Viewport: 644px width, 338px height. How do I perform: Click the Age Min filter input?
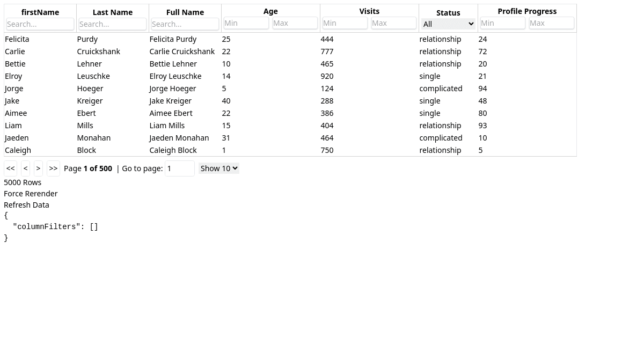[246, 23]
